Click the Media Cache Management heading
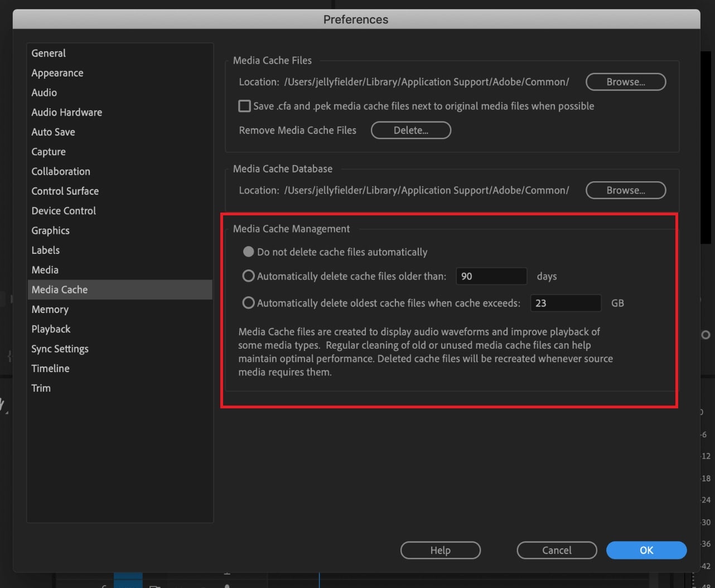The width and height of the screenshot is (715, 588). coord(291,229)
